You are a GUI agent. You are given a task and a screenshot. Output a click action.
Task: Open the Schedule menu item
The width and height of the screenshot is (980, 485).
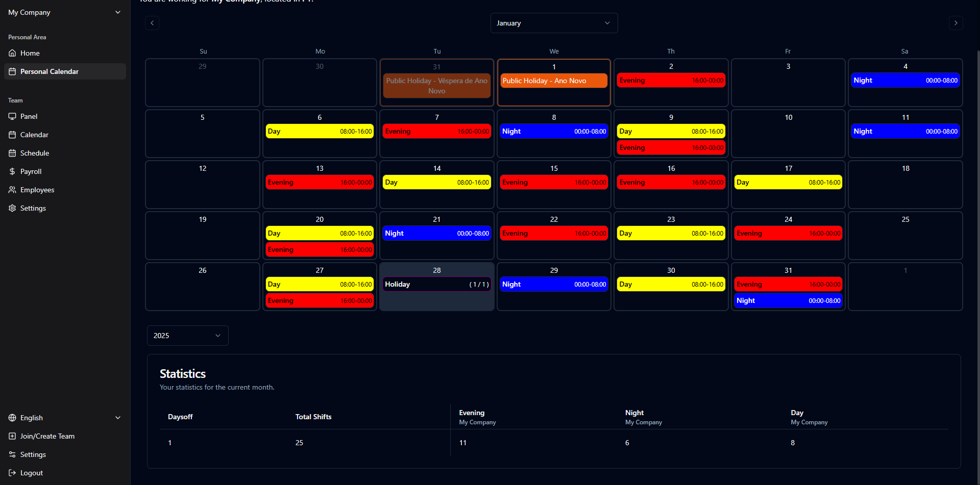tap(34, 153)
